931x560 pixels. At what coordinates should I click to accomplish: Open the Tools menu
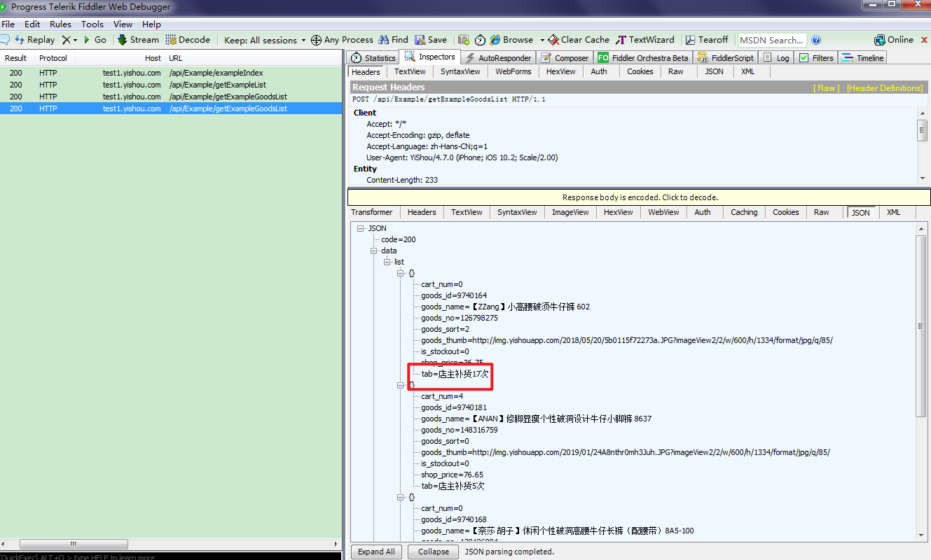tap(92, 24)
